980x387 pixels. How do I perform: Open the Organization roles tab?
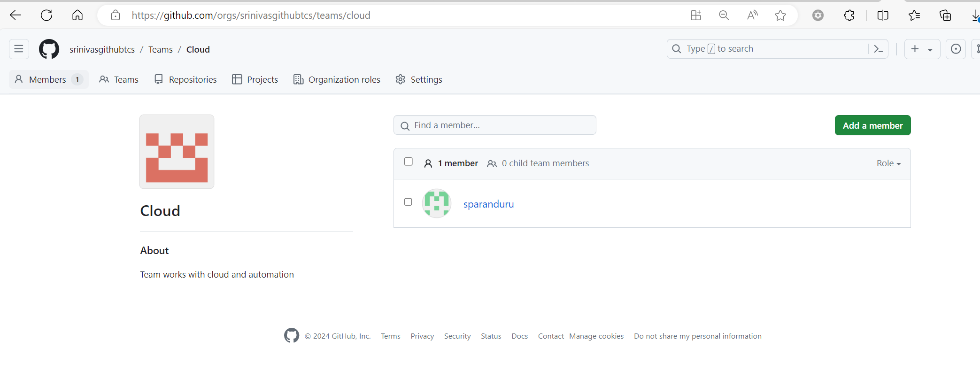point(337,79)
